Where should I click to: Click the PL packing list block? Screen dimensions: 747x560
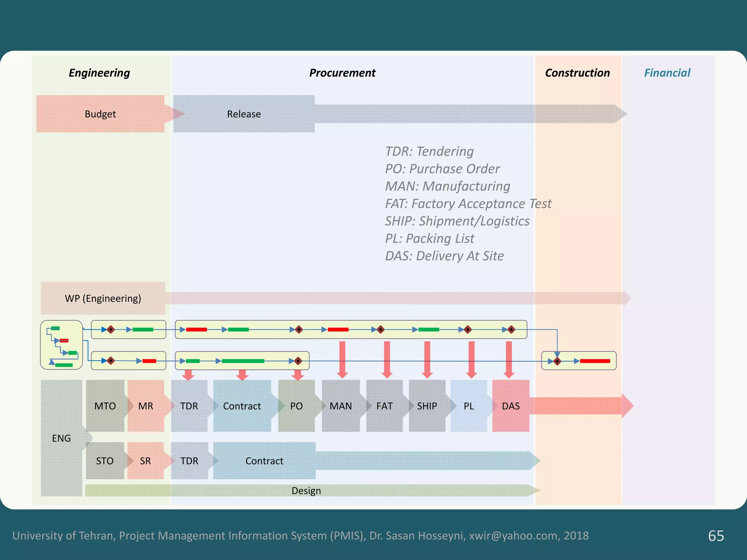point(469,406)
